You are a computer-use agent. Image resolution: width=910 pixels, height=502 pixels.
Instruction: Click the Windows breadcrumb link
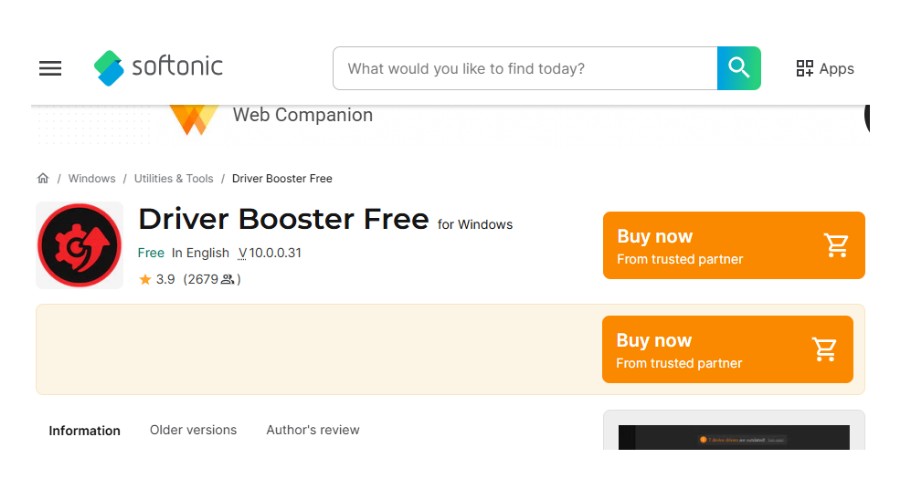click(x=92, y=179)
